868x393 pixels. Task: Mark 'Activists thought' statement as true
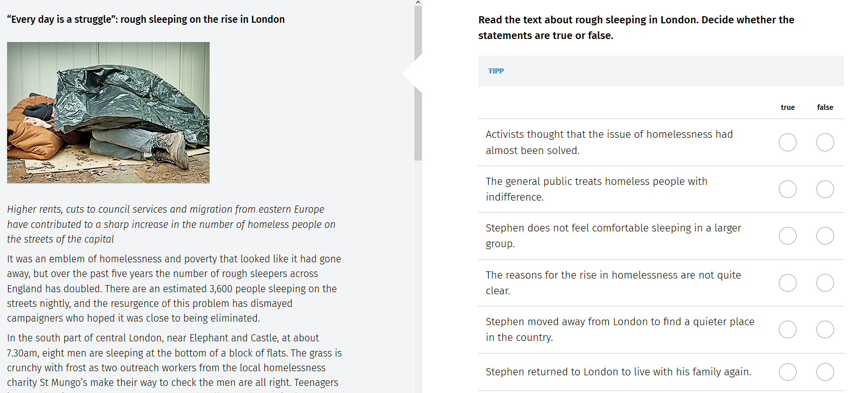[x=787, y=142]
